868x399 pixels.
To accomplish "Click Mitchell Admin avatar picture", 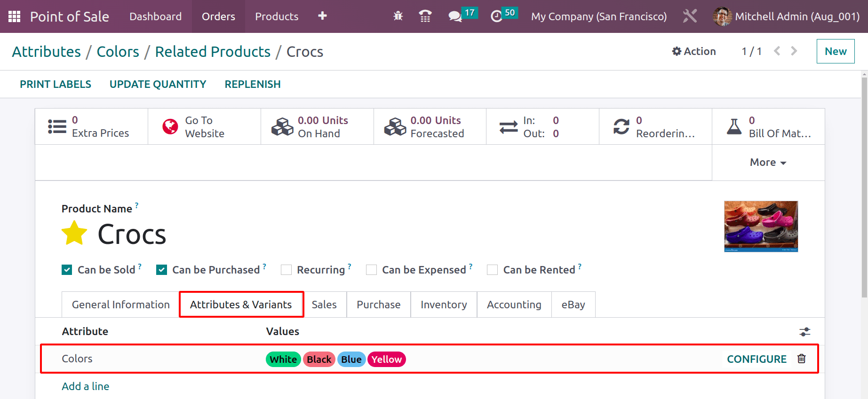I will [722, 16].
